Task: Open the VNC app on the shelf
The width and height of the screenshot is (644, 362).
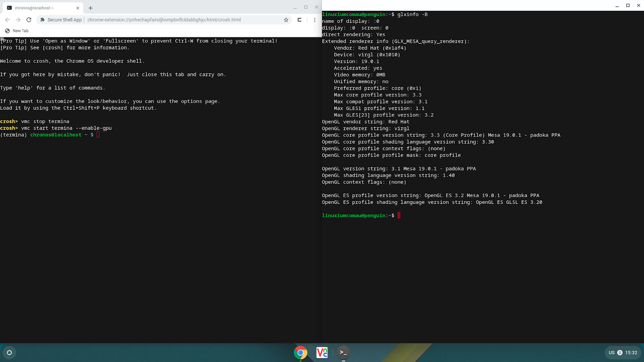Action: (322, 353)
